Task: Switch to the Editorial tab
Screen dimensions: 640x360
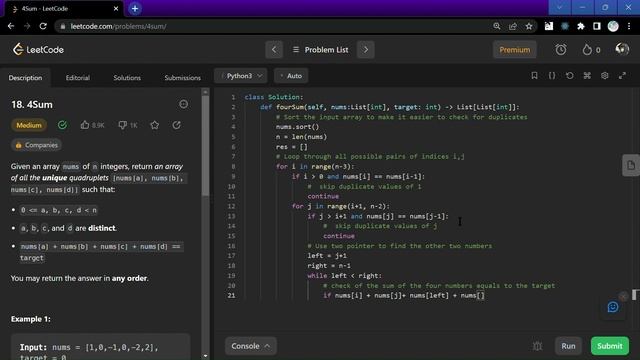Action: click(78, 78)
